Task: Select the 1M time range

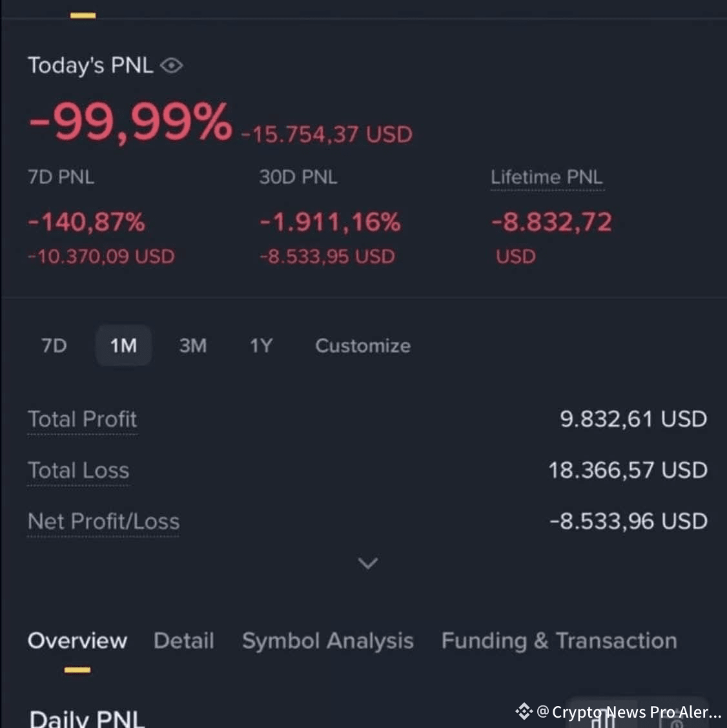Action: coord(123,346)
